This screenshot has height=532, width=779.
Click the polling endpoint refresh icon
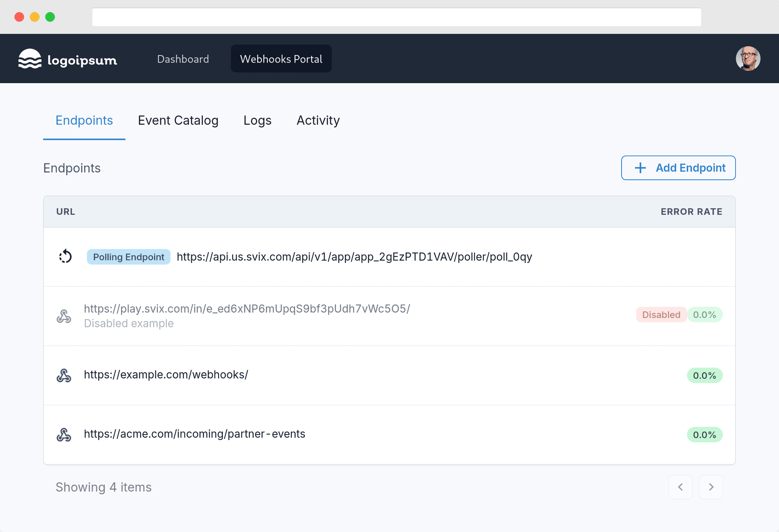tap(66, 256)
